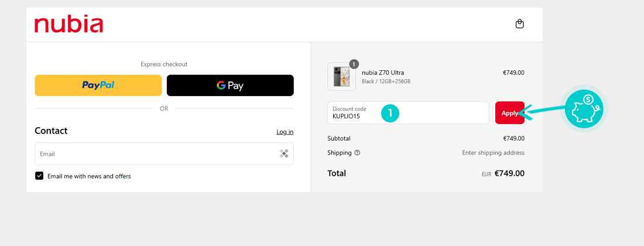Select the nubia Z70 Ultra product name
644x246 pixels.
tap(383, 73)
